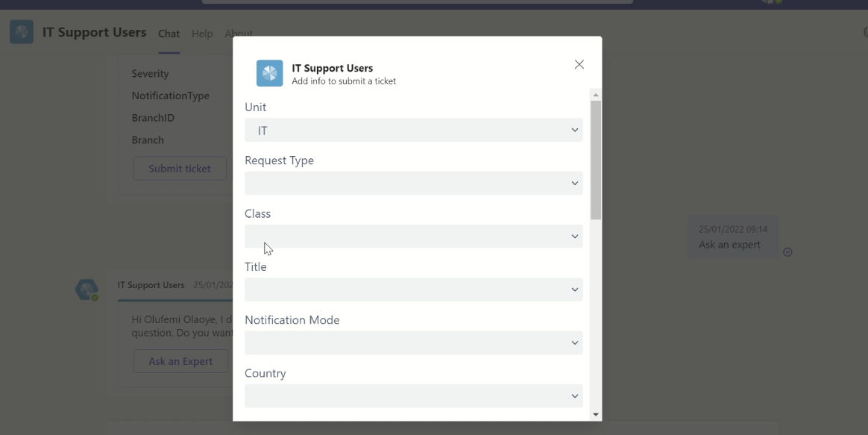868x435 pixels.
Task: Open the Title dropdown
Action: click(x=413, y=290)
